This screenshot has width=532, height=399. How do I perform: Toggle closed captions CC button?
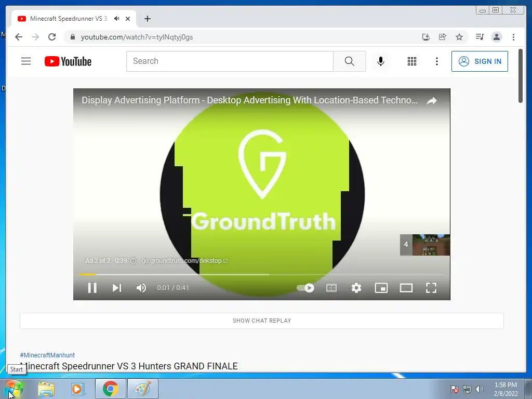[331, 288]
